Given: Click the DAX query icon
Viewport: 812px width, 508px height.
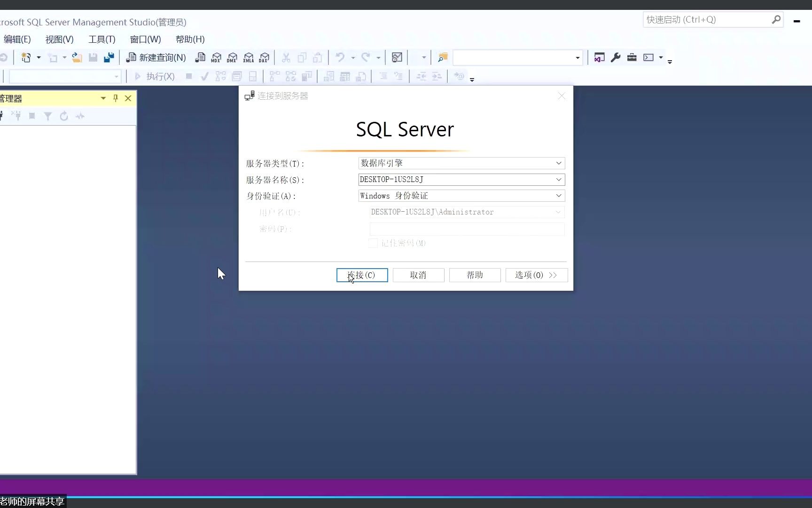Looking at the screenshot, I should (x=265, y=57).
